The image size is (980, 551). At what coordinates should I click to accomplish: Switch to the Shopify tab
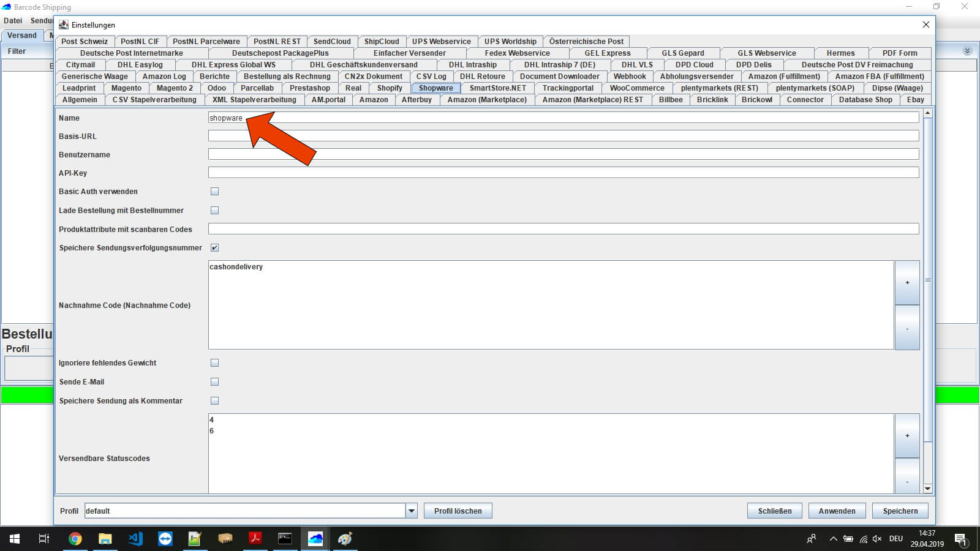tap(390, 88)
